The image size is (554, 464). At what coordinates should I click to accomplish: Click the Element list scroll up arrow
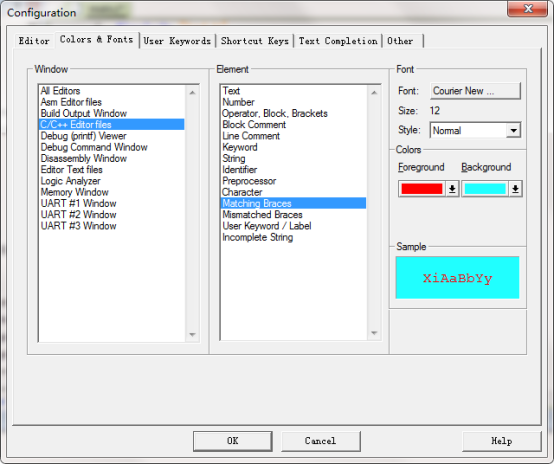point(374,93)
